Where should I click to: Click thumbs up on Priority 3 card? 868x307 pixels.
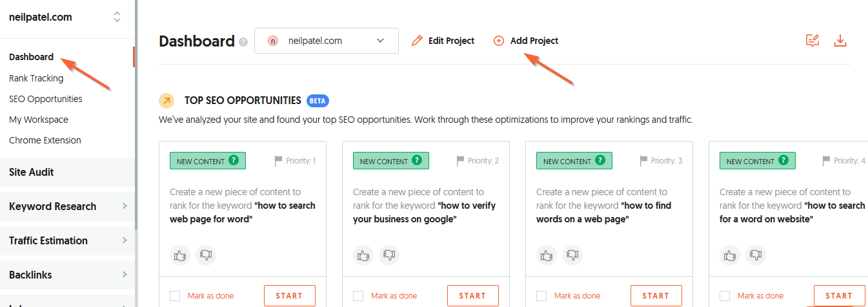coord(547,255)
